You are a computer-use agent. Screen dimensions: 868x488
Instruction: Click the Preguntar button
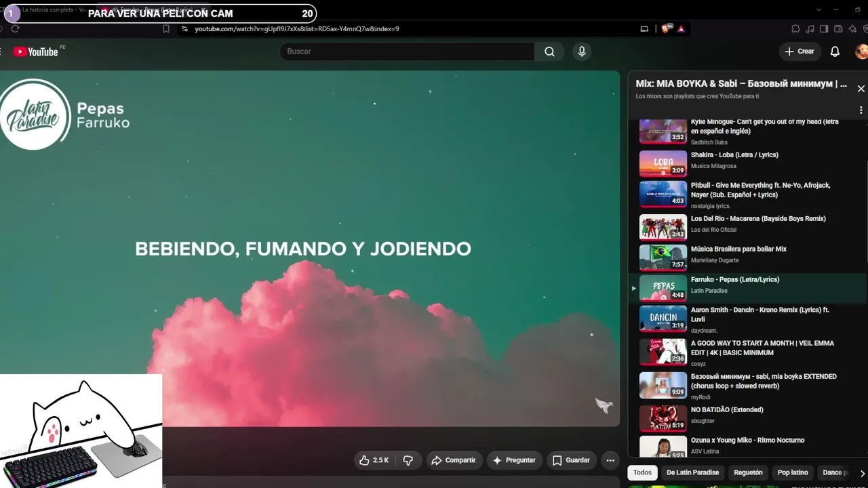tap(514, 460)
